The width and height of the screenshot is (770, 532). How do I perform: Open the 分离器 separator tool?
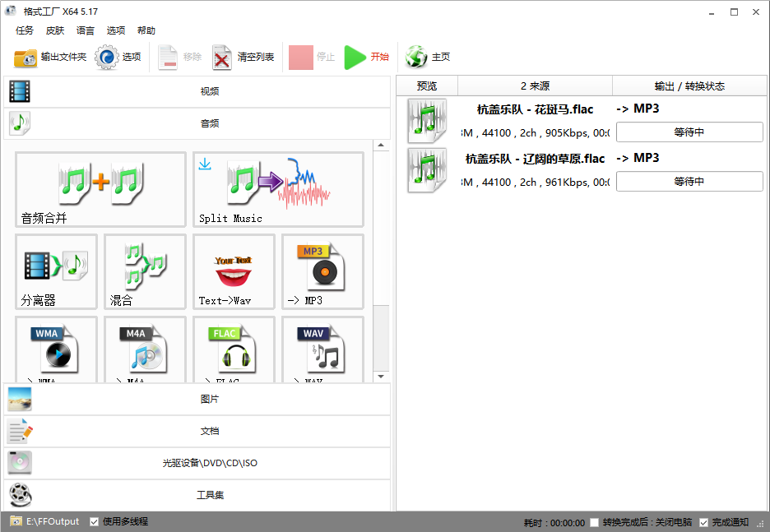pos(56,271)
